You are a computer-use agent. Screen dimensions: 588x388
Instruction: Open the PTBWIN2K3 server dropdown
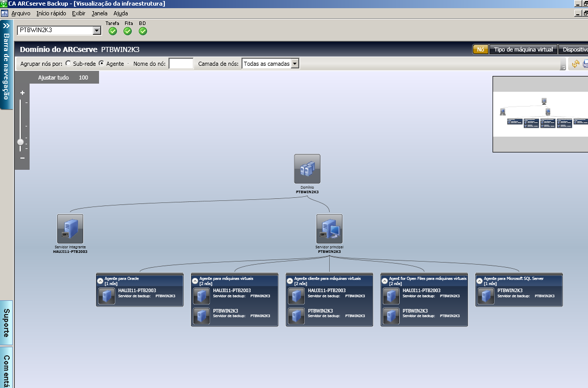(x=97, y=30)
